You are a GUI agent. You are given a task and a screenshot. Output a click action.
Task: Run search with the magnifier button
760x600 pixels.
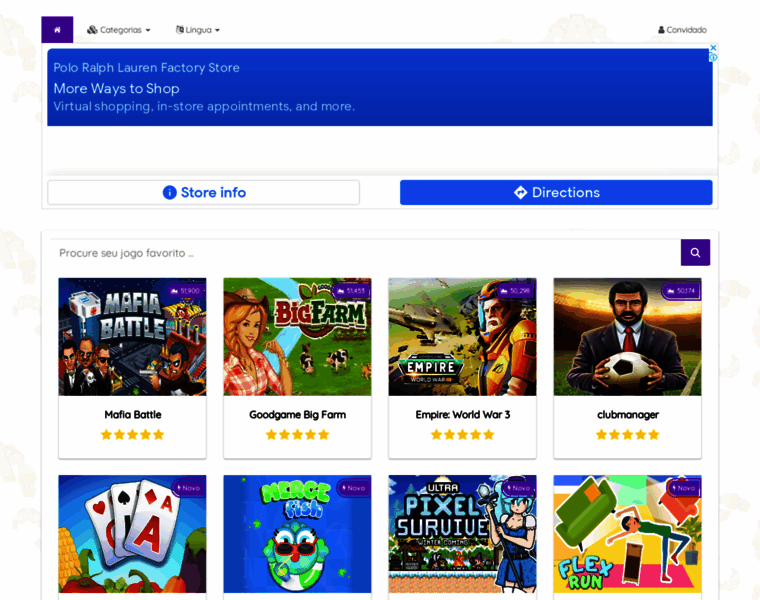point(695,253)
